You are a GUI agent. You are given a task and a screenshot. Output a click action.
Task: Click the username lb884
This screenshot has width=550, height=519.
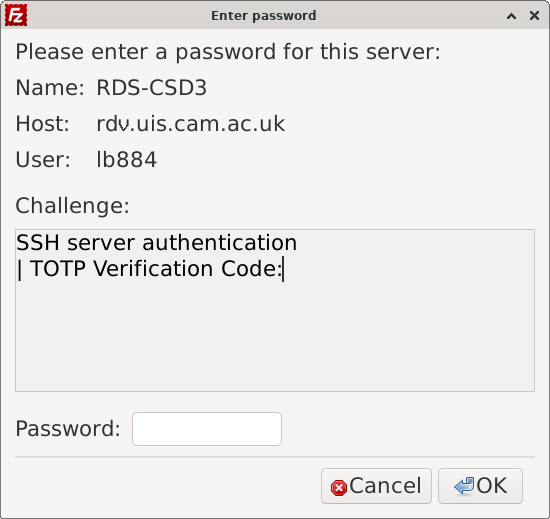[127, 160]
